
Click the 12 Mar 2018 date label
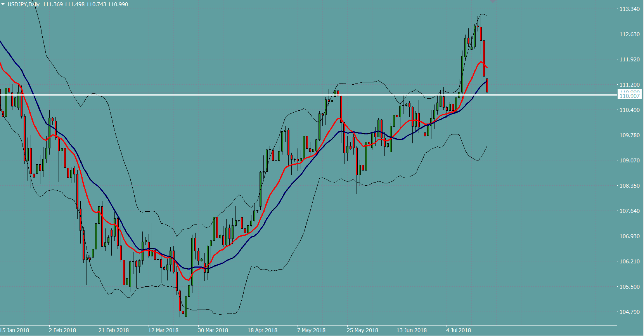pos(163,330)
